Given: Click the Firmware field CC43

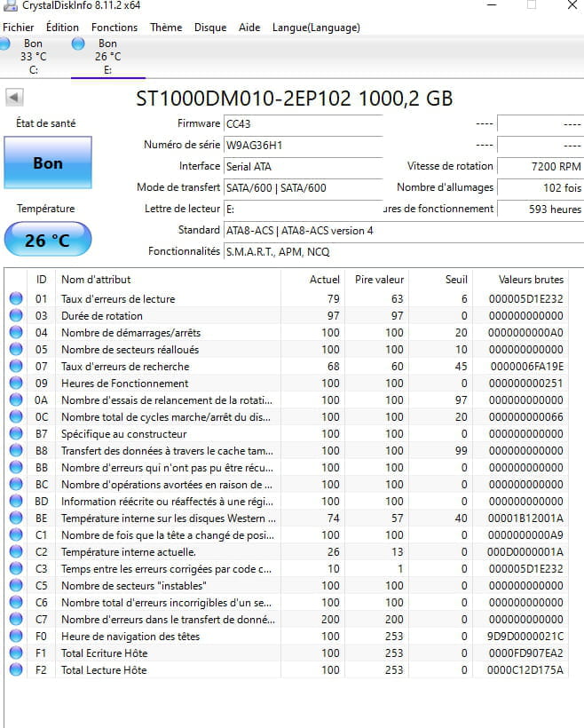Looking at the screenshot, I should click(304, 124).
